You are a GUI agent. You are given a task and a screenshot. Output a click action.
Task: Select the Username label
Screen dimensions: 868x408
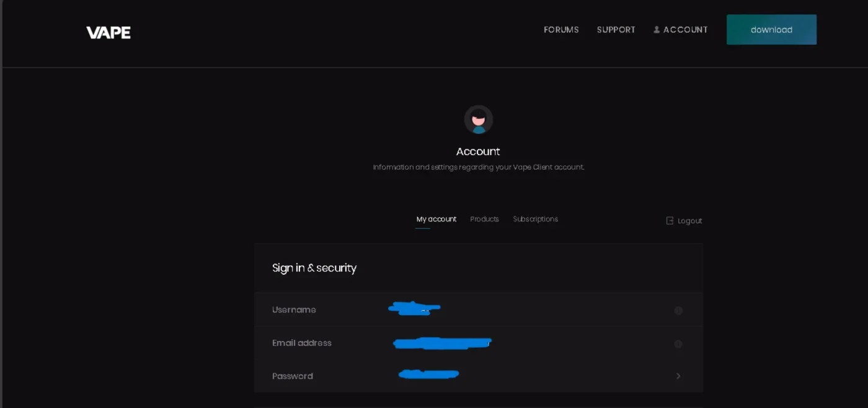[x=294, y=310]
